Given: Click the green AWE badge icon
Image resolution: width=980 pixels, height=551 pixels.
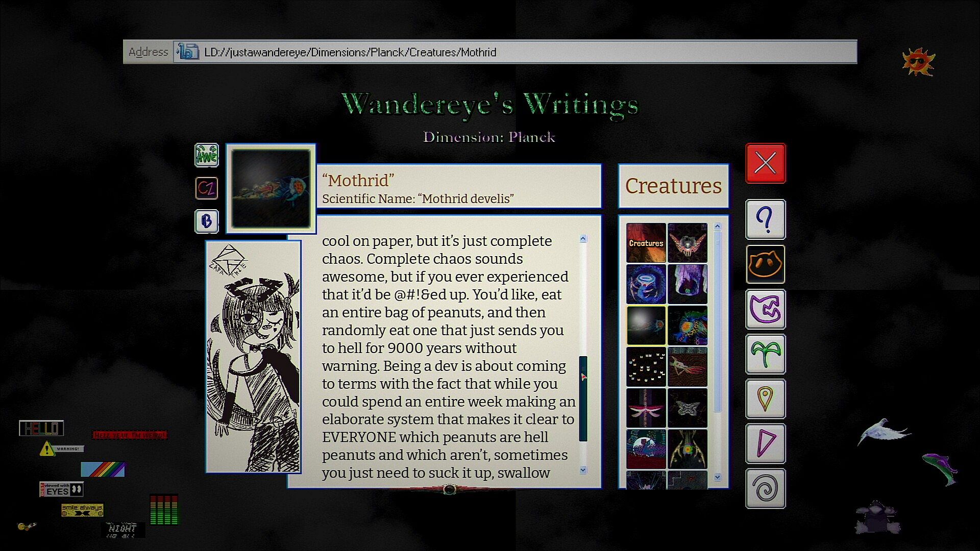Looking at the screenshot, I should click(207, 156).
